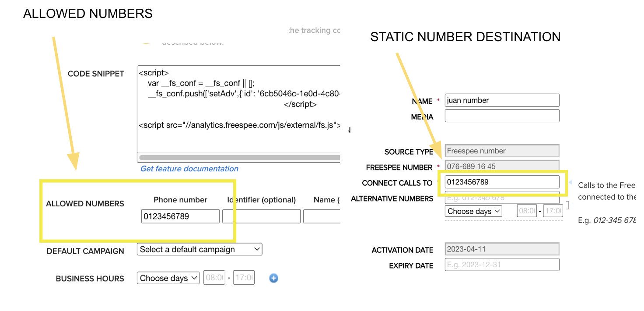Viewport: 644px width, 311px height.
Task: Click the MEDIA label
Action: pyautogui.click(x=422, y=117)
